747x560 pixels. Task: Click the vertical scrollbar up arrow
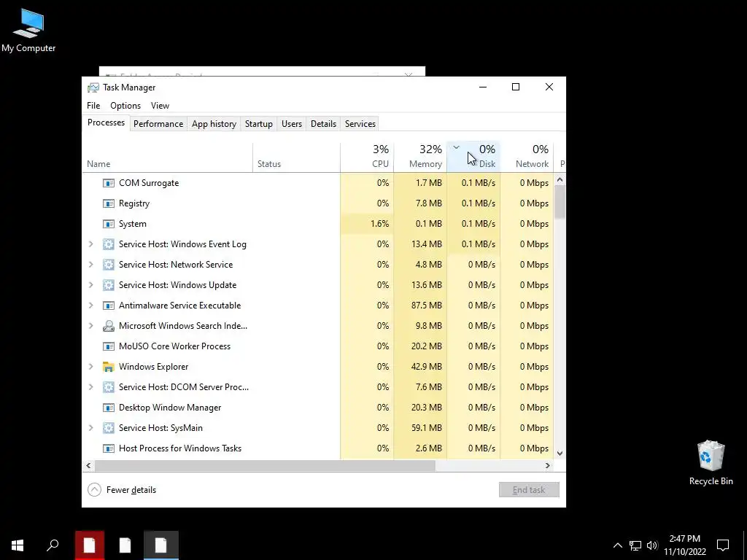[560, 180]
